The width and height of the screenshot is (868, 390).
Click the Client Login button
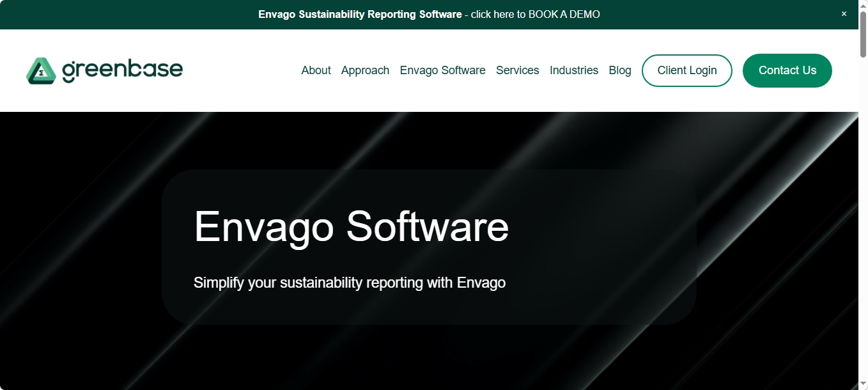click(687, 70)
